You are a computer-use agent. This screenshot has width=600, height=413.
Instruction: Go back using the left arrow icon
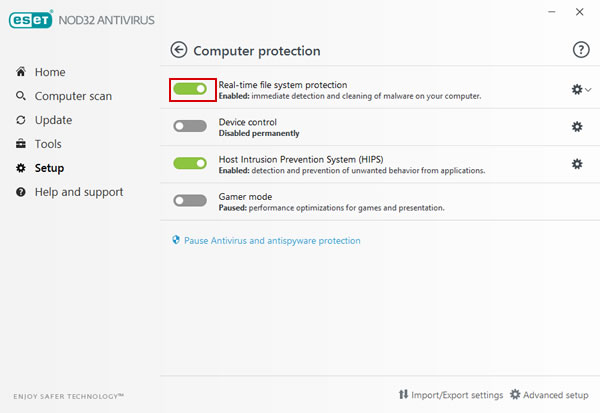point(179,50)
